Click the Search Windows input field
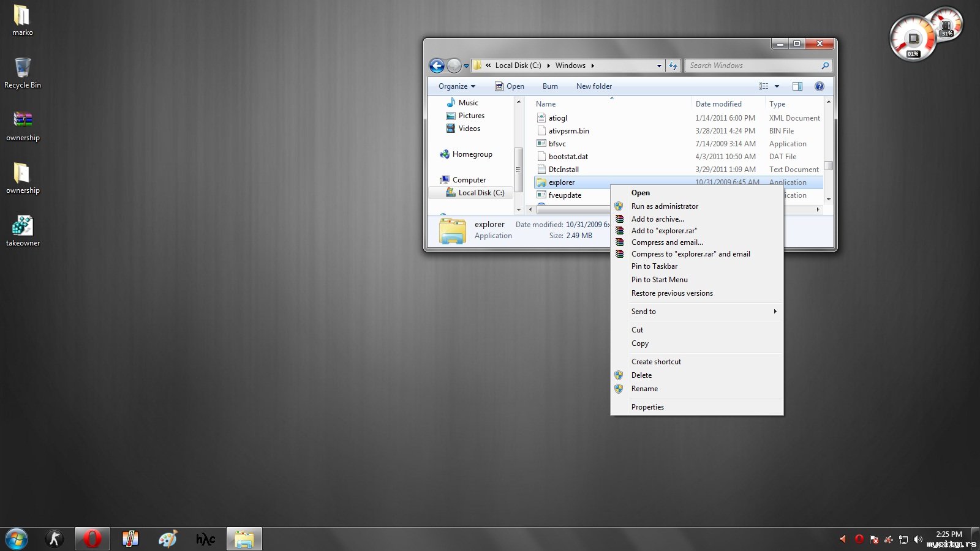Viewport: 980px width, 551px height. 752,66
